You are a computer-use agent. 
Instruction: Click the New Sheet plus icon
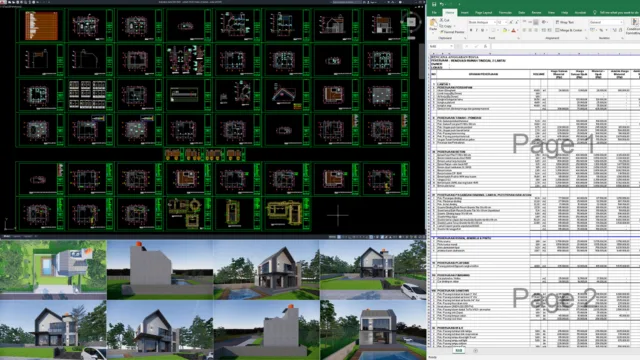(475, 351)
